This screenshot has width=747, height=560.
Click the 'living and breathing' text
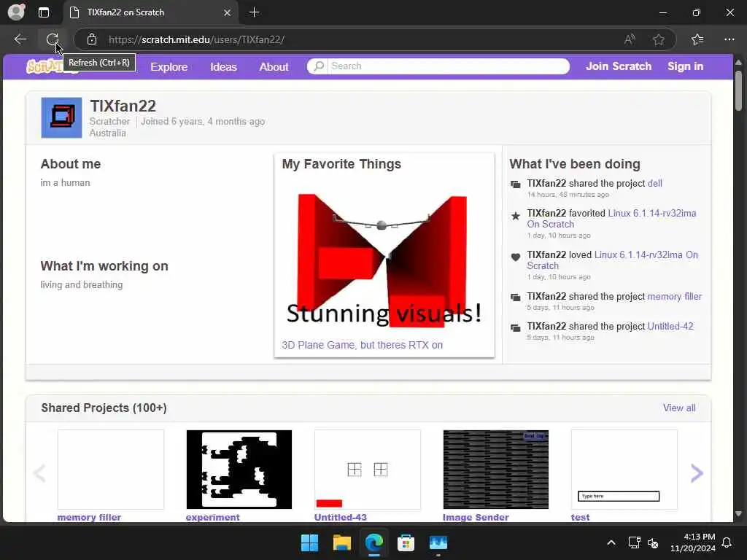82,285
